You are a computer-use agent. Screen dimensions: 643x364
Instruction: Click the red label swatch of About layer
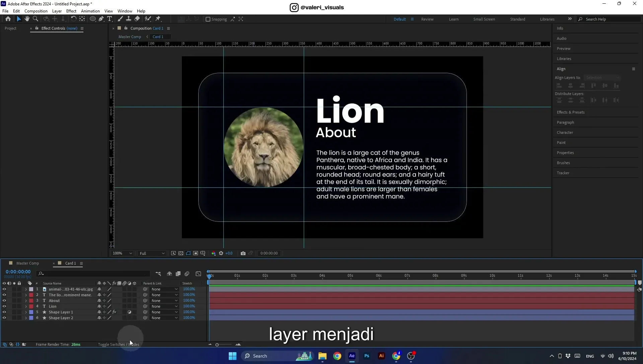(x=31, y=300)
